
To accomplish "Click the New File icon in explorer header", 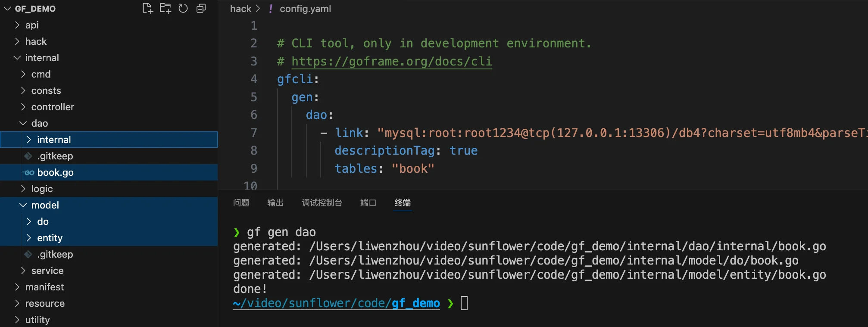I will tap(147, 9).
